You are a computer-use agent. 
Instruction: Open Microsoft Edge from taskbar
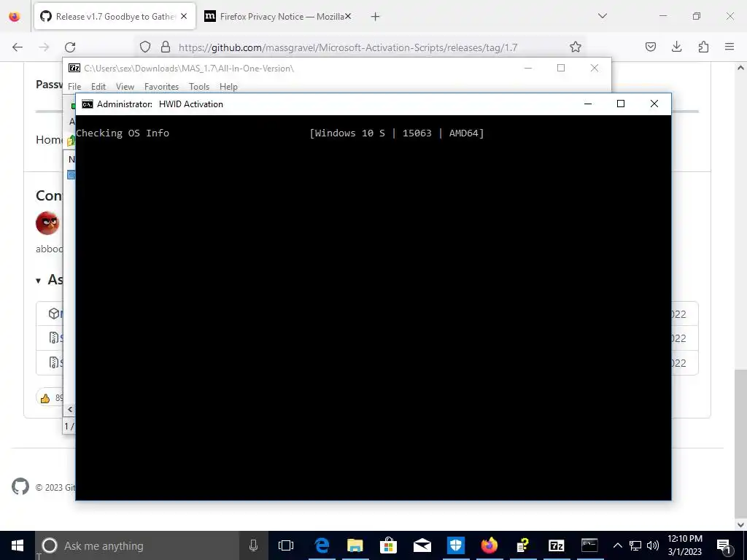click(322, 545)
